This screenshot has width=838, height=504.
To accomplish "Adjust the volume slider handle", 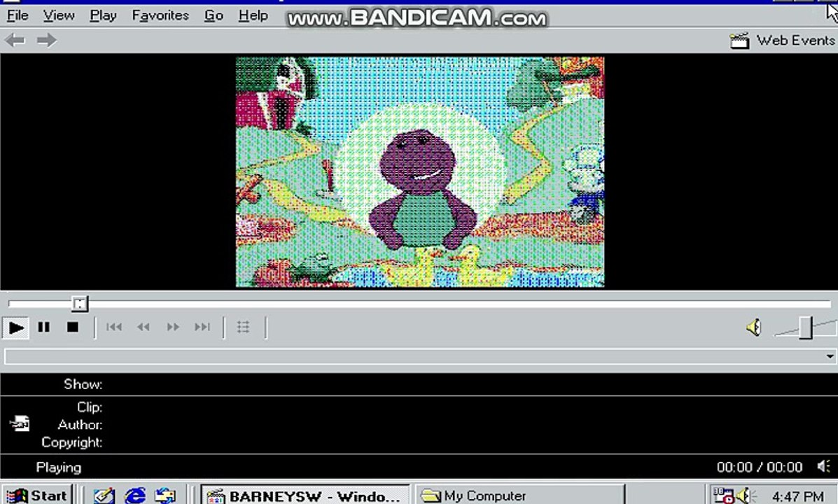I will [x=806, y=328].
